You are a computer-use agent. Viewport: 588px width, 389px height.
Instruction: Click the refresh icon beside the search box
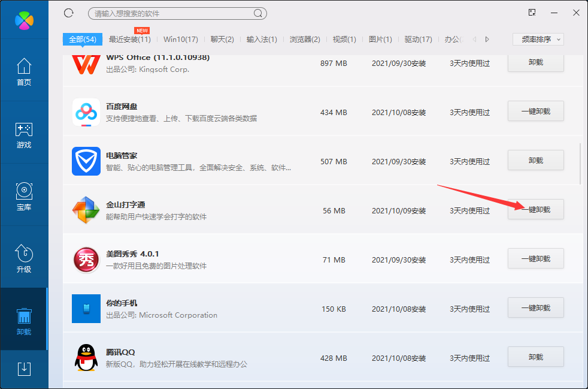[69, 13]
